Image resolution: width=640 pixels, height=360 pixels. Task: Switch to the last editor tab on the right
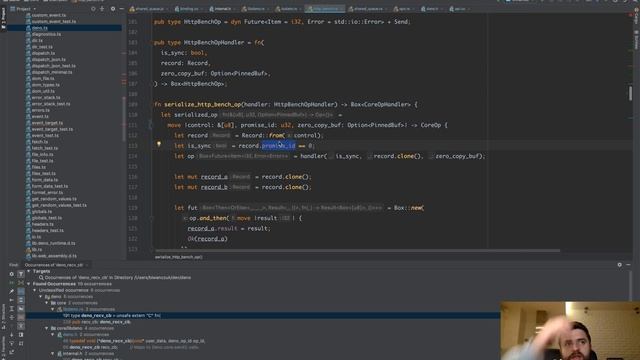tap(460, 9)
